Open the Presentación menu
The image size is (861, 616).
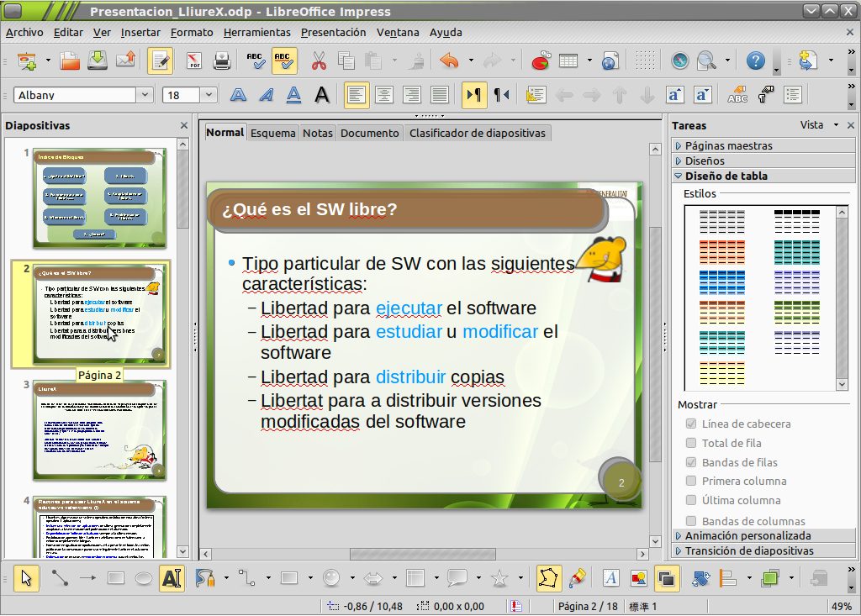click(x=332, y=32)
